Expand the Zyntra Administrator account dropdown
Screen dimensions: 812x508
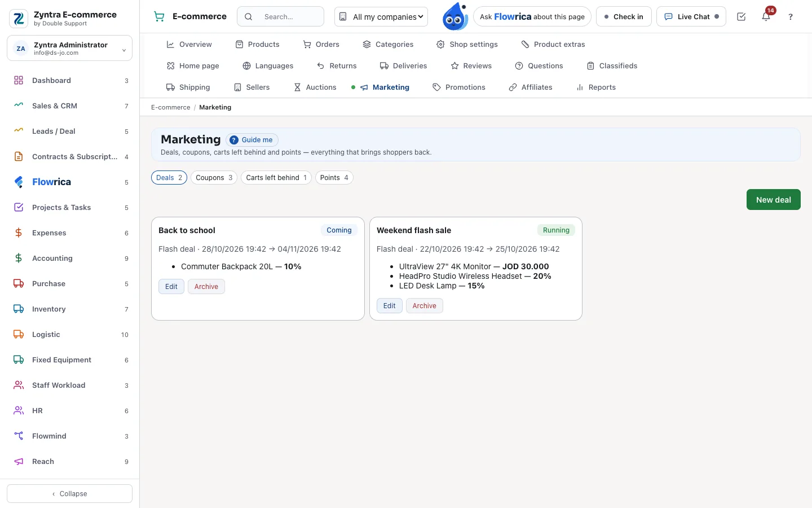point(69,49)
